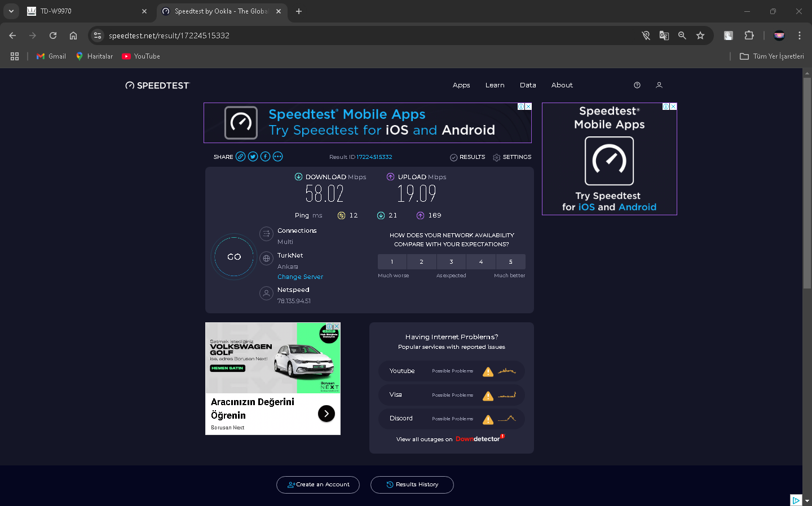The width and height of the screenshot is (812, 506).
Task: Open the Apps menu item
Action: tap(461, 85)
